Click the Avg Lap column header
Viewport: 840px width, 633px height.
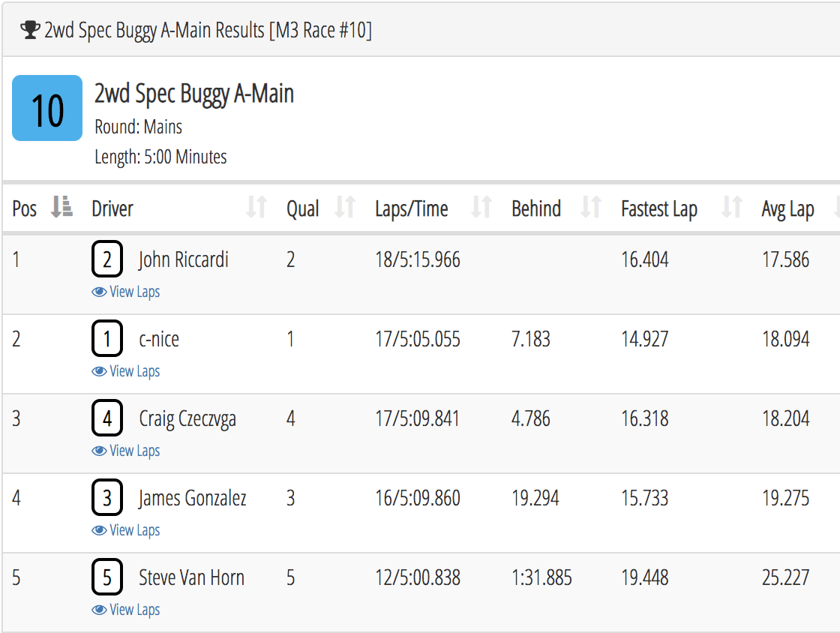tap(787, 208)
